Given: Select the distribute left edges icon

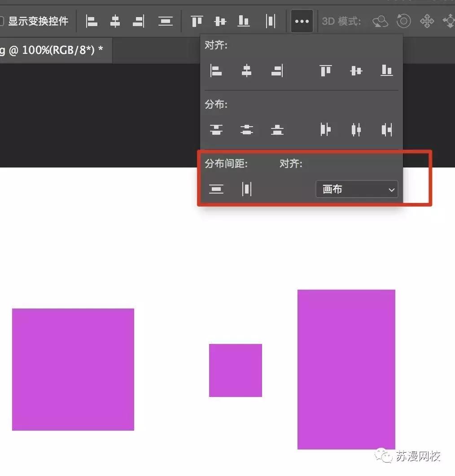Looking at the screenshot, I should [x=325, y=130].
